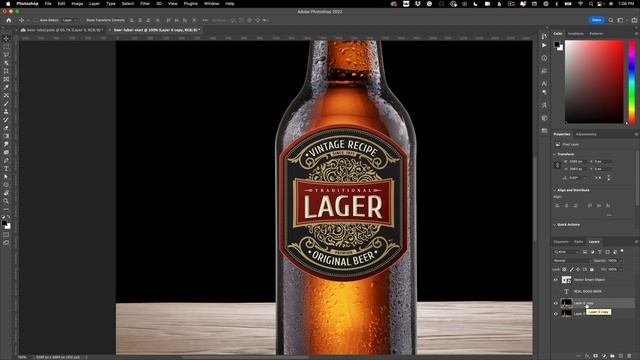Viewport: 640px width, 360px height.
Task: Select the Move tool in the toolbox
Action: [6, 39]
